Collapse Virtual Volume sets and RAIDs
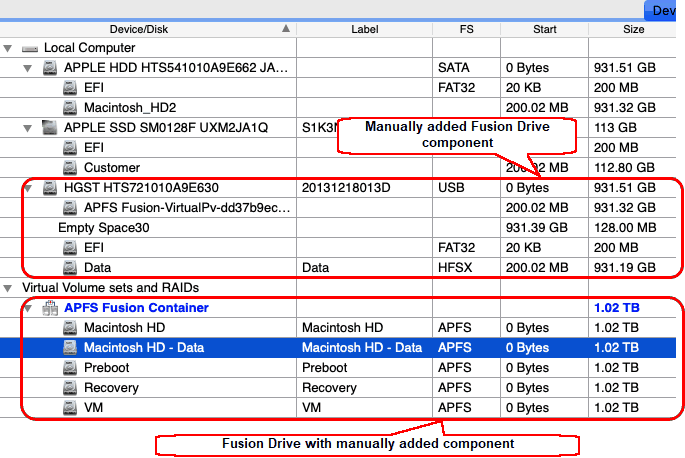685x458 pixels. click(x=7, y=288)
